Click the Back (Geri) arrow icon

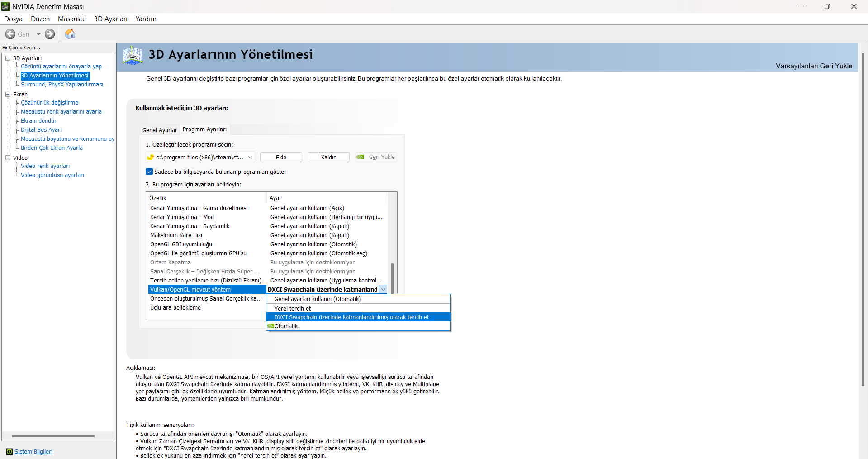click(10, 34)
